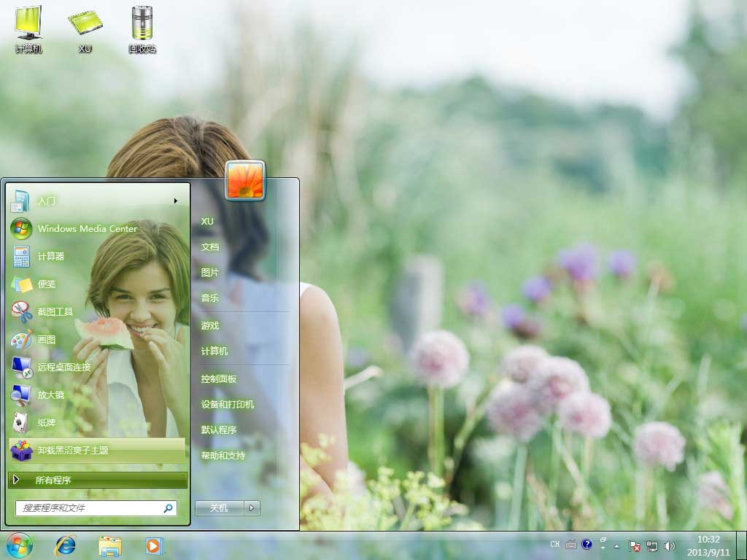Double-check the 回收站 recycle bin desktop icon
Image resolution: width=747 pixels, height=560 pixels.
pyautogui.click(x=142, y=29)
